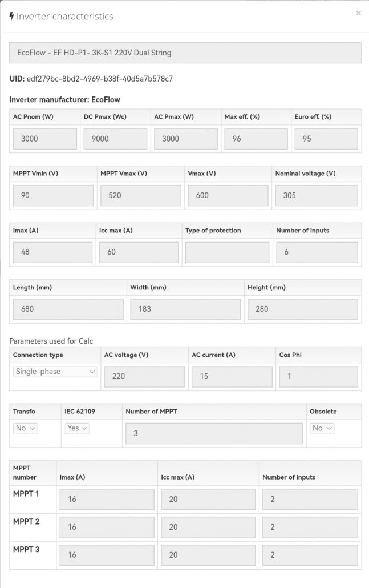Open the IEC 62109 dropdown
The image size is (369, 588).
click(77, 428)
